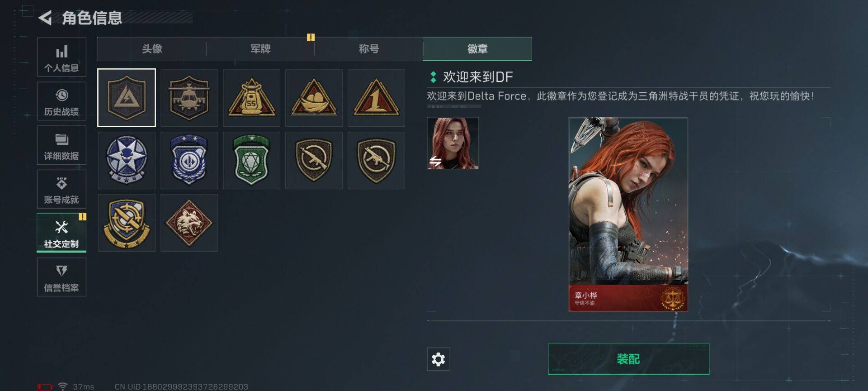Screen dimensions: 868x391
Task: Open 个人信息 in the sidebar
Action: (61, 57)
